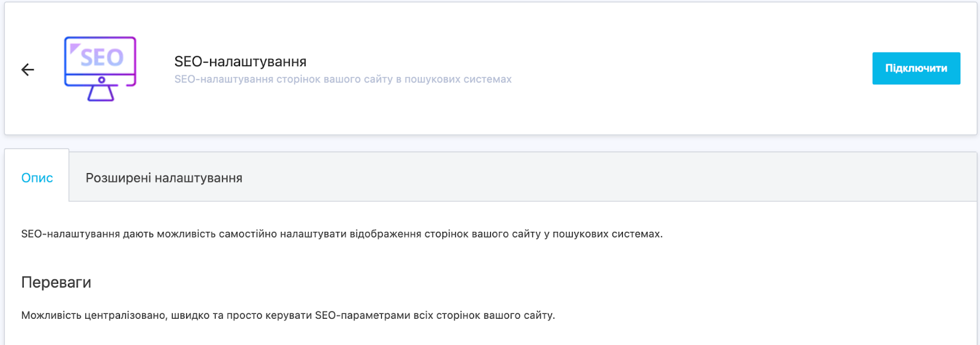Click the empty gray tab strip area
Viewport: 980px width, 345px height.
click(x=612, y=177)
